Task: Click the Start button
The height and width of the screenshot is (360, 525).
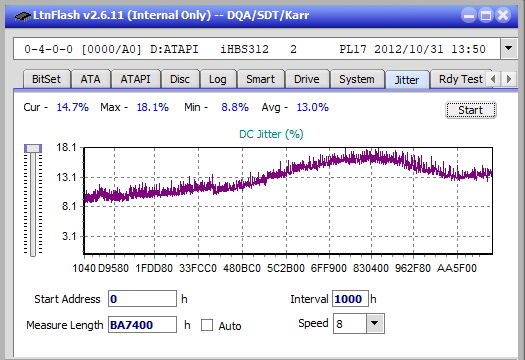Action: [x=470, y=110]
